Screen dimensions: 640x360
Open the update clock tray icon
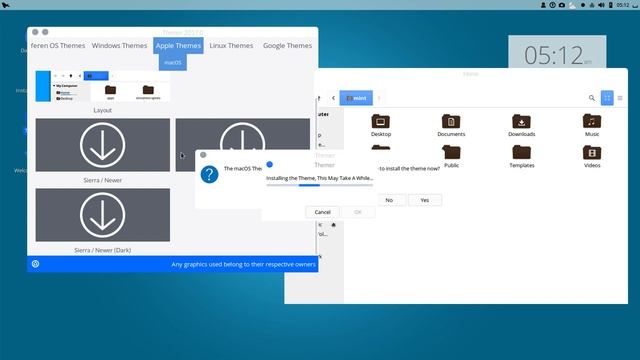(x=552, y=5)
